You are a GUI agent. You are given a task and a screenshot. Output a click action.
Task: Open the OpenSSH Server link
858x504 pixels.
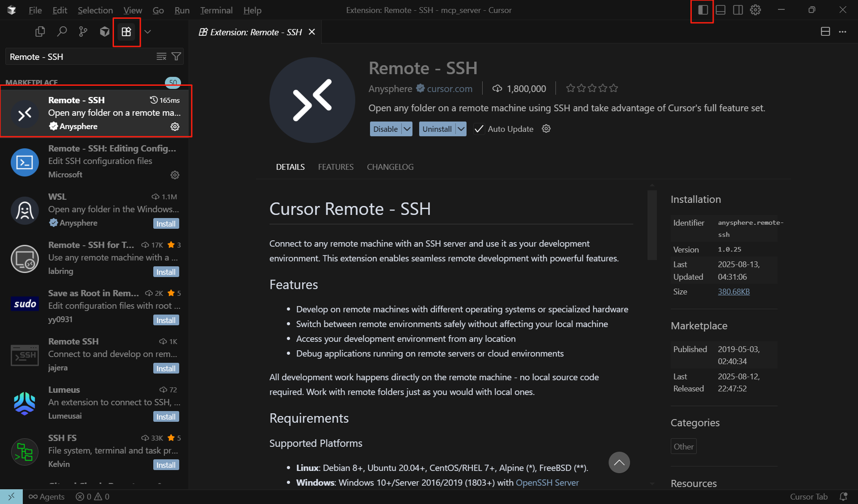(547, 483)
